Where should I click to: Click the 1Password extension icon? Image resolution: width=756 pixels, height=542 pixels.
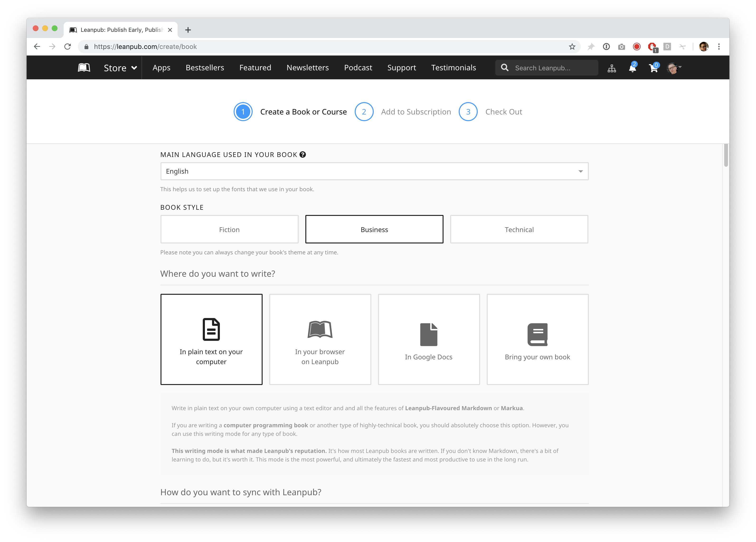coord(606,47)
